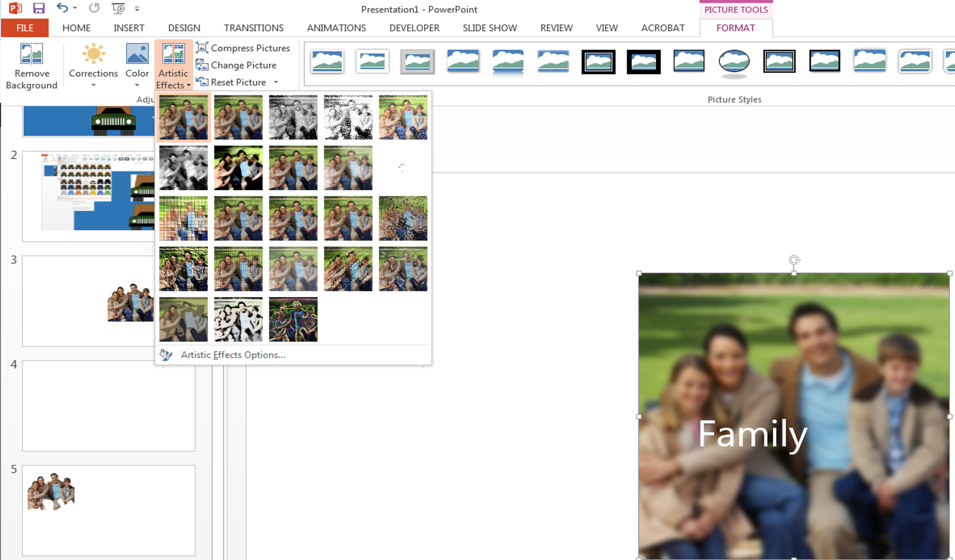This screenshot has height=560, width=955.
Task: Open the Corrections sun icon menu
Action: pos(94,54)
